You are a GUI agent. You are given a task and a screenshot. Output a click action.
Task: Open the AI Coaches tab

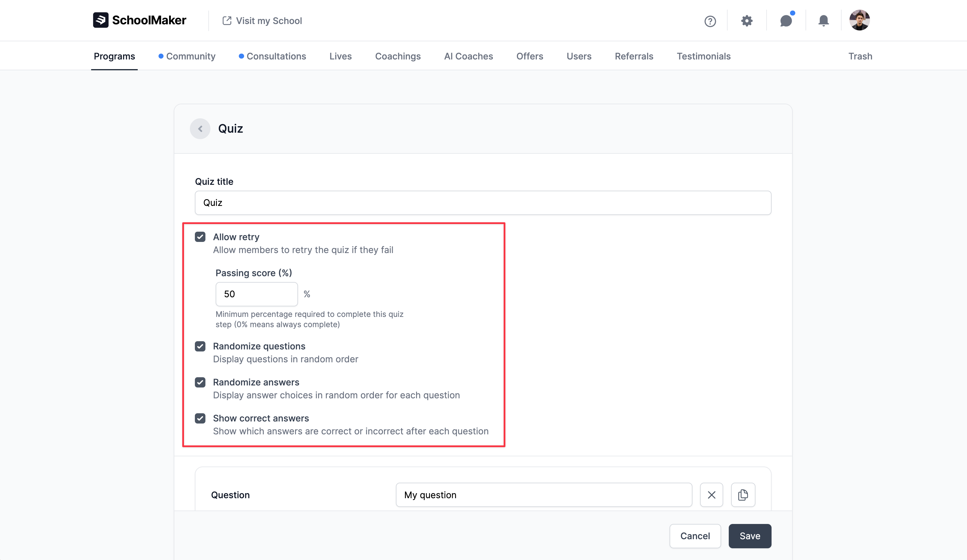click(468, 57)
